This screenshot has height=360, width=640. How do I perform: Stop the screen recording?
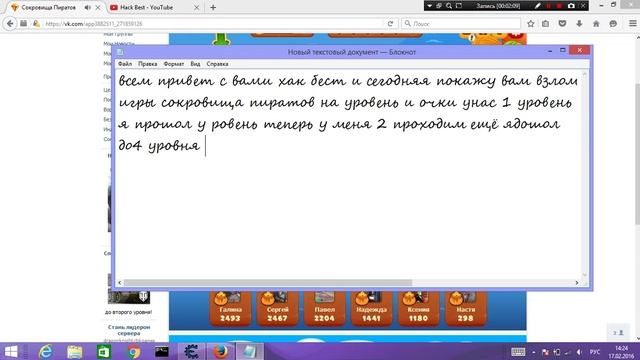[x=560, y=6]
